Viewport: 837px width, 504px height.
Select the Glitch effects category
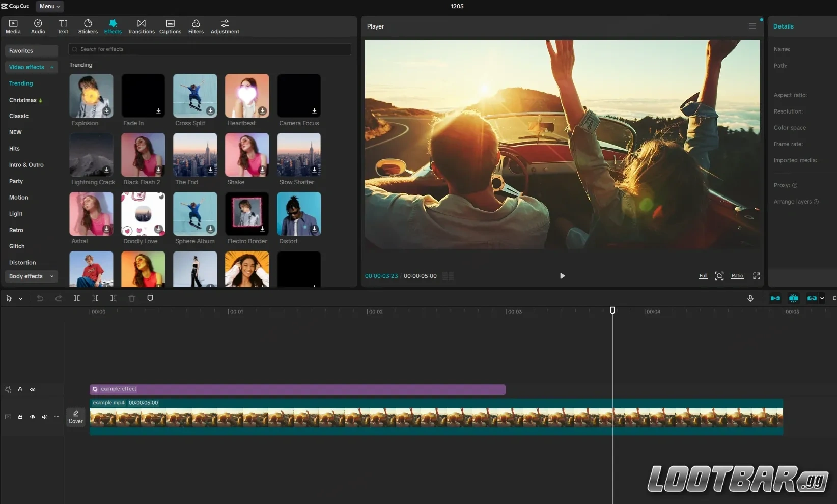pyautogui.click(x=17, y=246)
